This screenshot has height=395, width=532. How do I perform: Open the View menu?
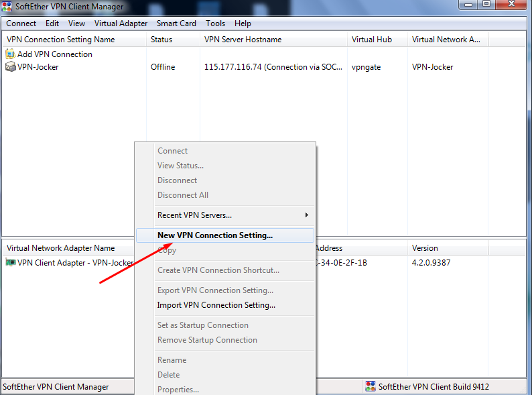point(76,23)
